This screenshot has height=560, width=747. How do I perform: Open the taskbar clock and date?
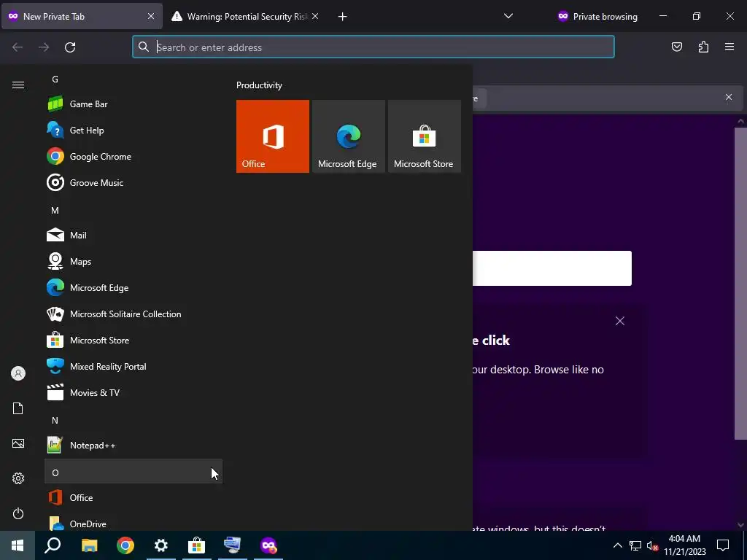(684, 545)
